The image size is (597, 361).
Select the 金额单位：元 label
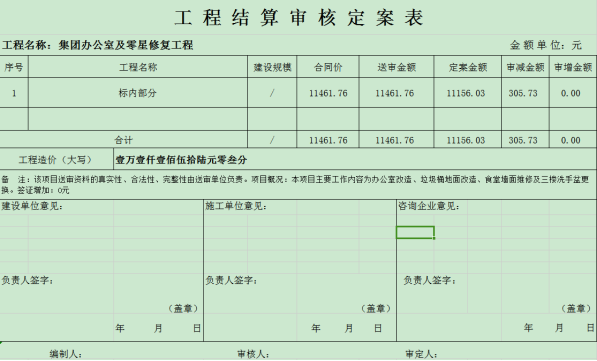click(x=546, y=45)
